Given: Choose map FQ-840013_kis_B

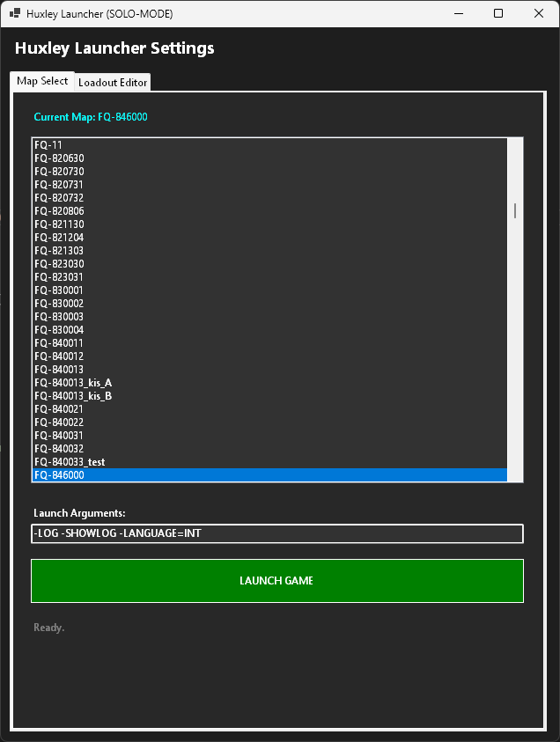Looking at the screenshot, I should click(269, 396).
